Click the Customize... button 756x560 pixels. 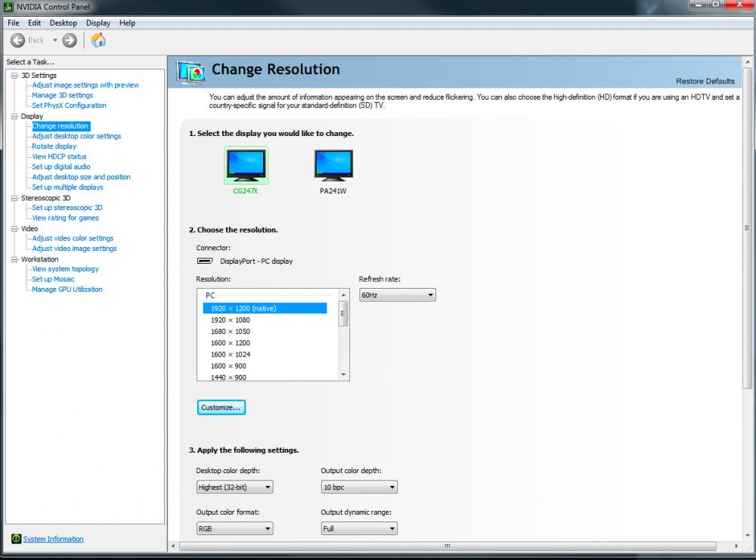222,407
